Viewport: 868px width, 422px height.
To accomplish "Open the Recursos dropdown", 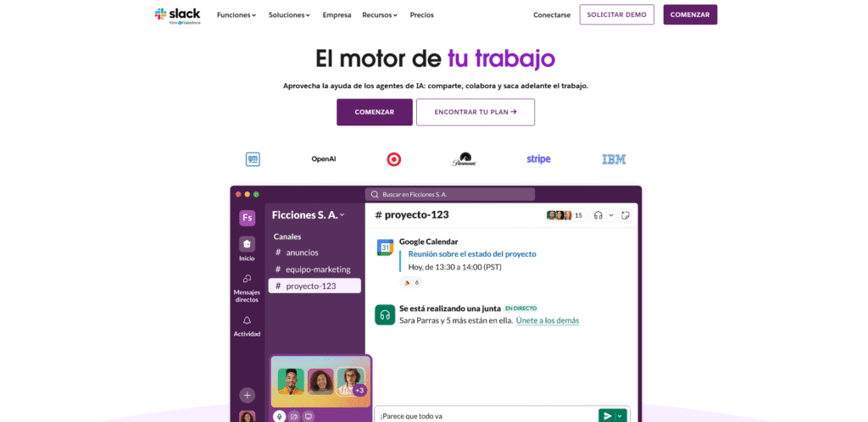I will (x=380, y=15).
